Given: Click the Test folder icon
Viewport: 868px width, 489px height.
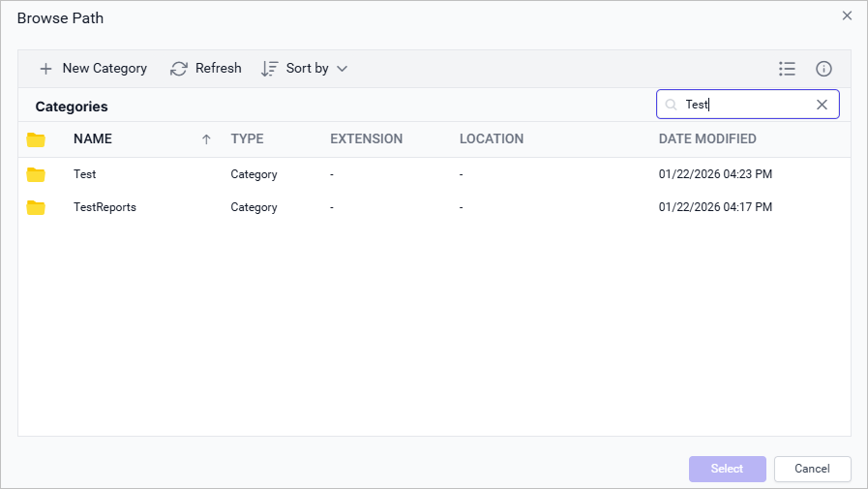Looking at the screenshot, I should coord(36,174).
